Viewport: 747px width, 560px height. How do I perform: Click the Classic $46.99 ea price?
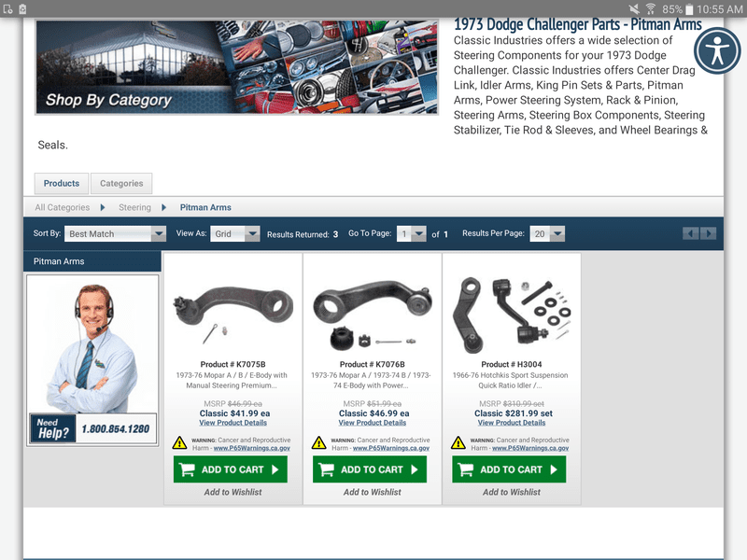point(374,413)
